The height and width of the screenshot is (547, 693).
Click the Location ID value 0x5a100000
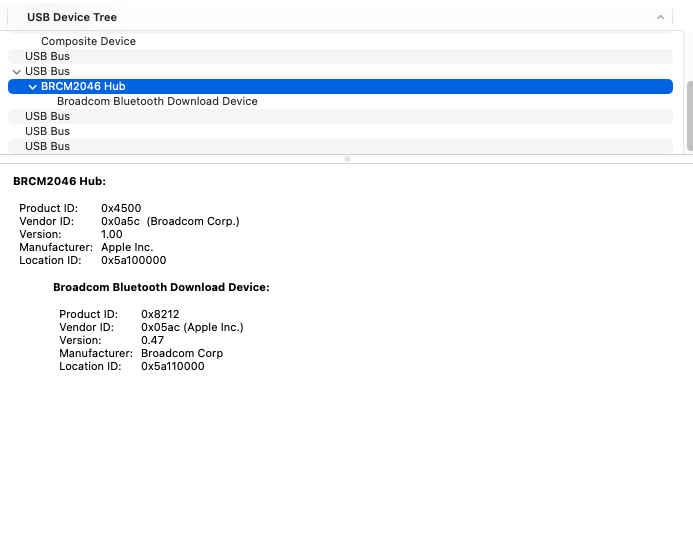[133, 260]
